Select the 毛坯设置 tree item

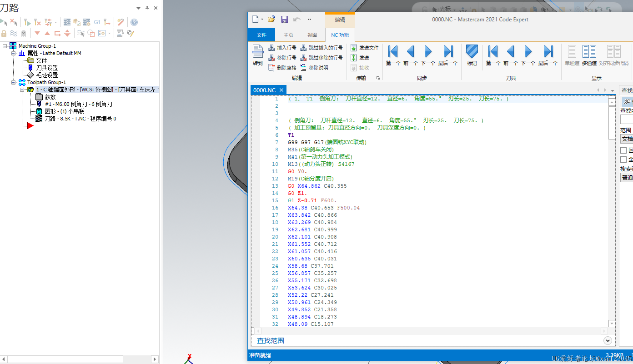[47, 75]
